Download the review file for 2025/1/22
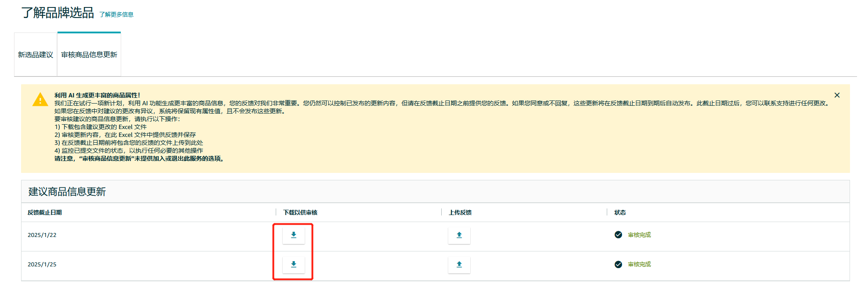Image resolution: width=868 pixels, height=287 pixels. coord(293,235)
